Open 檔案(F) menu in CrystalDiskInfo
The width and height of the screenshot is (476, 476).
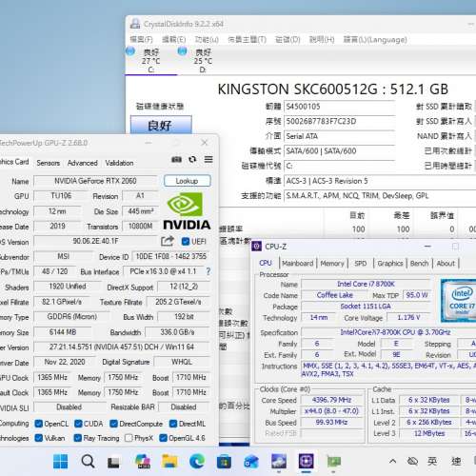coord(142,40)
